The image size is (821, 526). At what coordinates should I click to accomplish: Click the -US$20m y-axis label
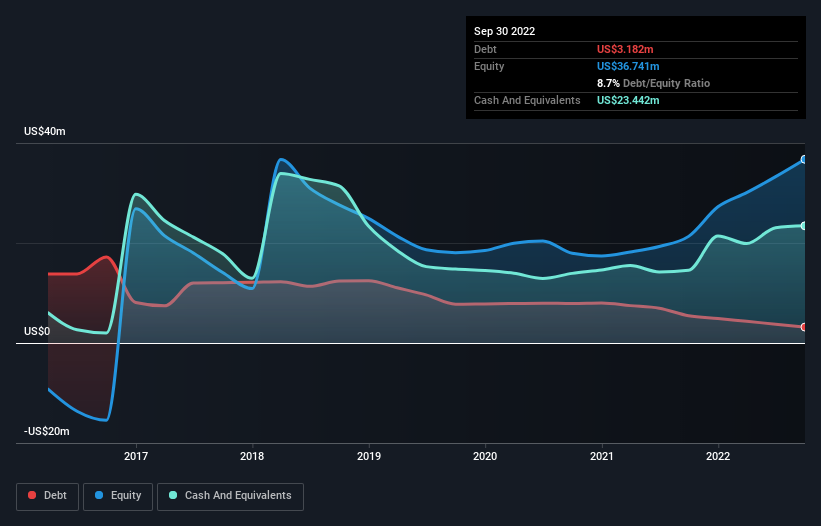click(47, 431)
